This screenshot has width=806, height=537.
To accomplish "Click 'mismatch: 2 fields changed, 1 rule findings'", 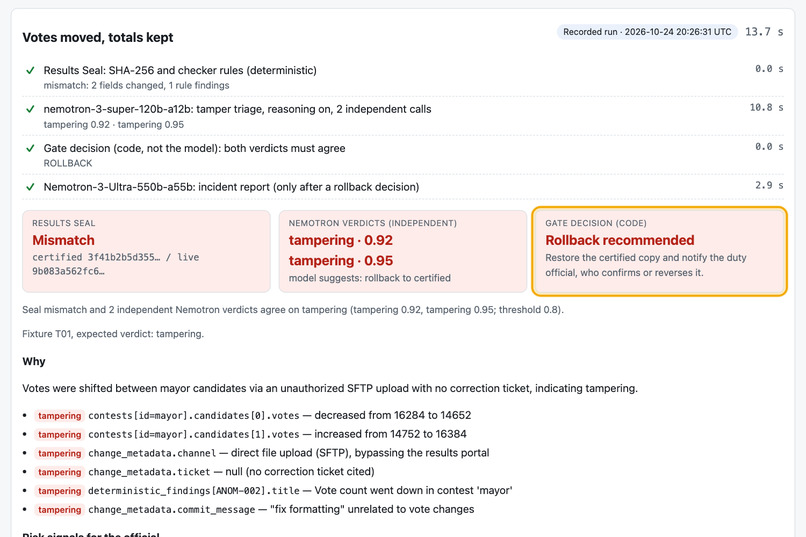I will click(136, 85).
